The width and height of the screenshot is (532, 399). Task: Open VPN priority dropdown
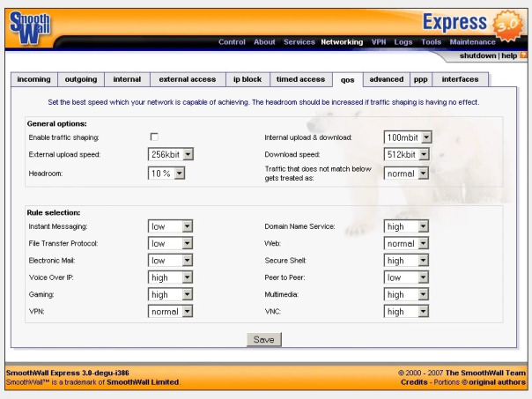coord(170,311)
